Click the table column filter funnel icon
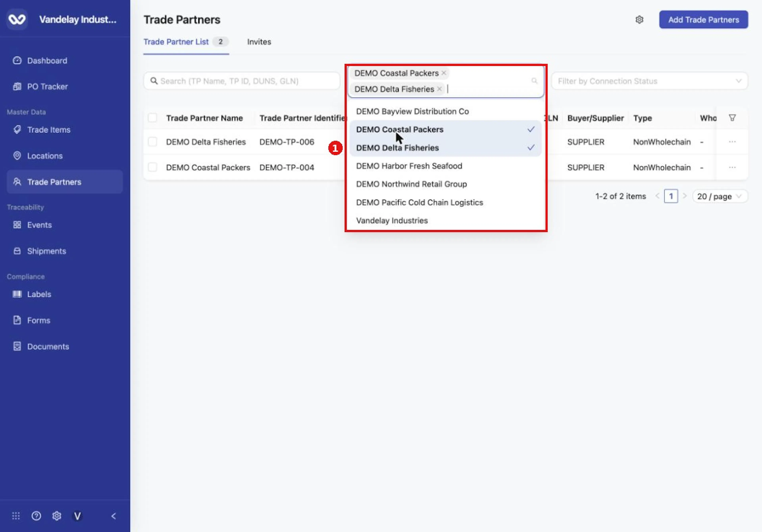The width and height of the screenshot is (762, 532). pos(732,118)
